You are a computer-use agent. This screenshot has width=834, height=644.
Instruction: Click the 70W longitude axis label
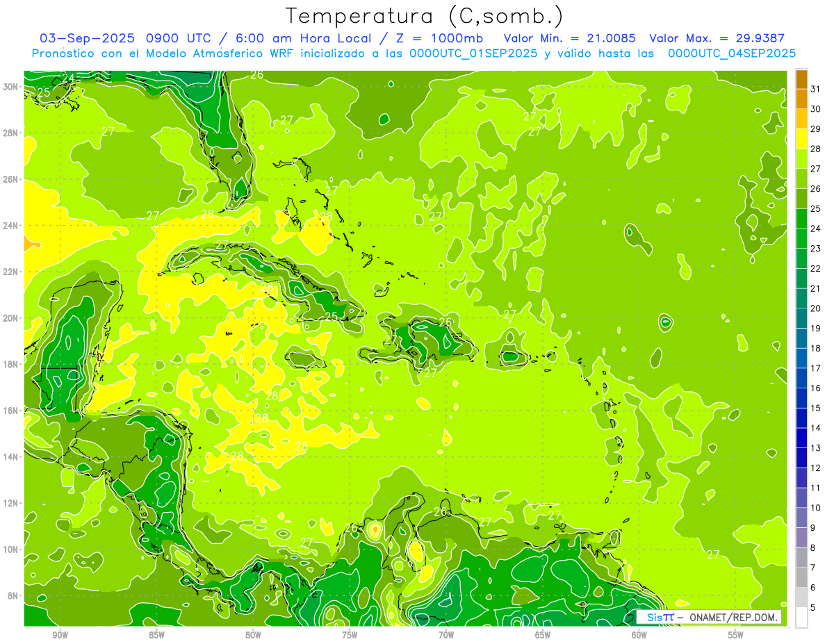point(446,635)
